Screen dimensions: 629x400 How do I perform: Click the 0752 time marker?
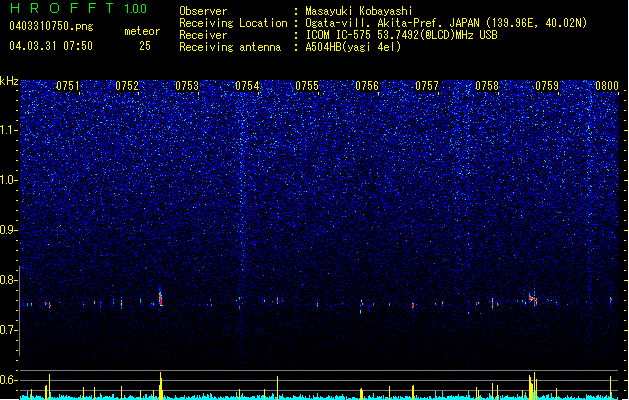(x=127, y=86)
